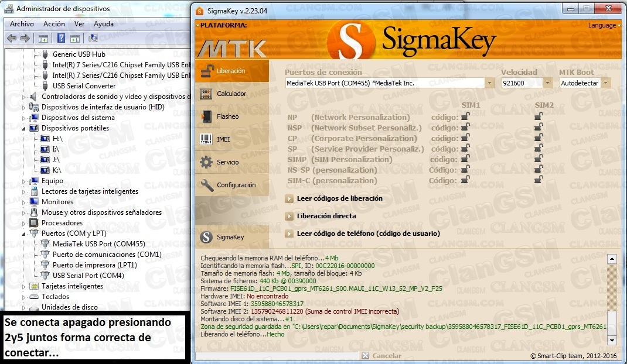The image size is (627, 364).
Task: Open the Language dropdown in SigmaKey
Action: click(604, 25)
